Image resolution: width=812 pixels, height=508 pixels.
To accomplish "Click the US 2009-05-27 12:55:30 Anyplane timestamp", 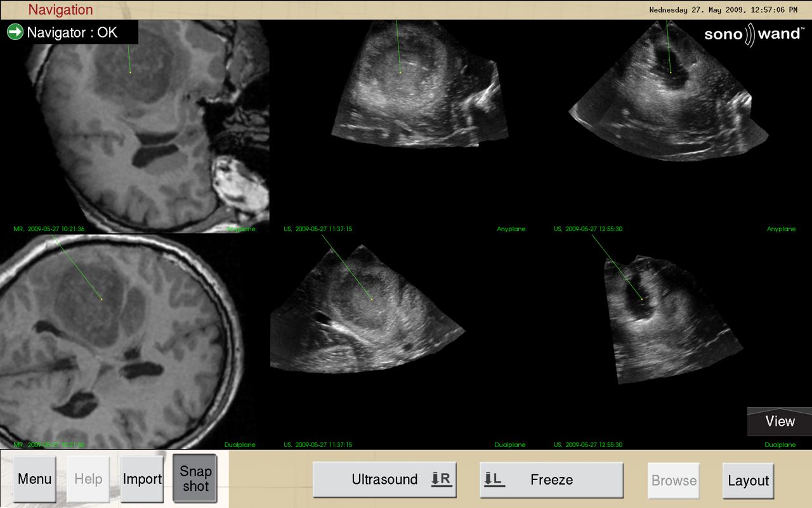I will click(588, 229).
